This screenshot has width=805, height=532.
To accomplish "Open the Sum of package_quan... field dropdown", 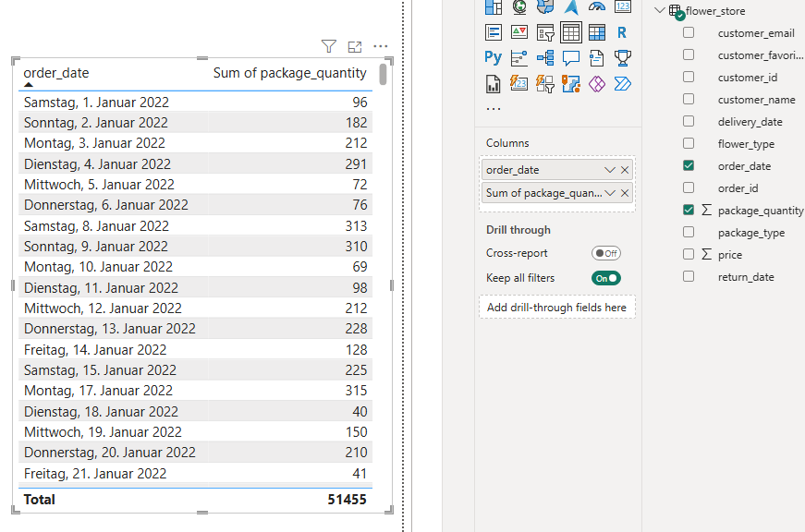I will click(x=609, y=193).
